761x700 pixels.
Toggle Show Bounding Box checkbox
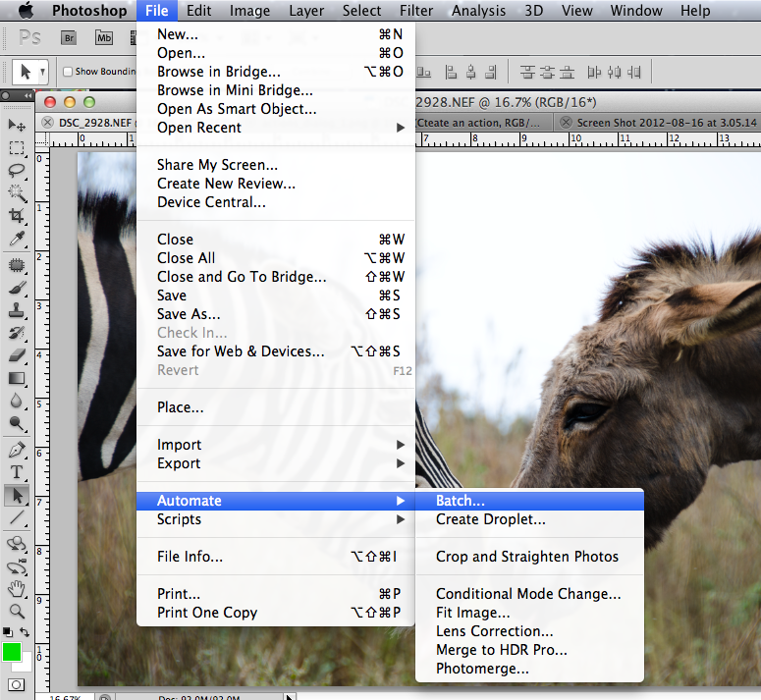[x=68, y=72]
